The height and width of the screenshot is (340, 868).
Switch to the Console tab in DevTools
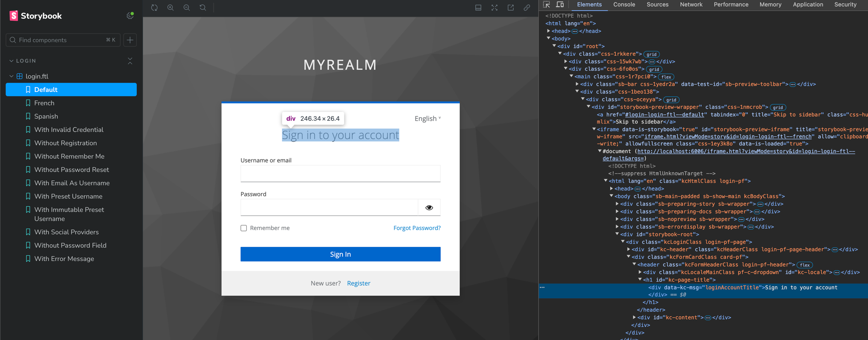pos(624,5)
